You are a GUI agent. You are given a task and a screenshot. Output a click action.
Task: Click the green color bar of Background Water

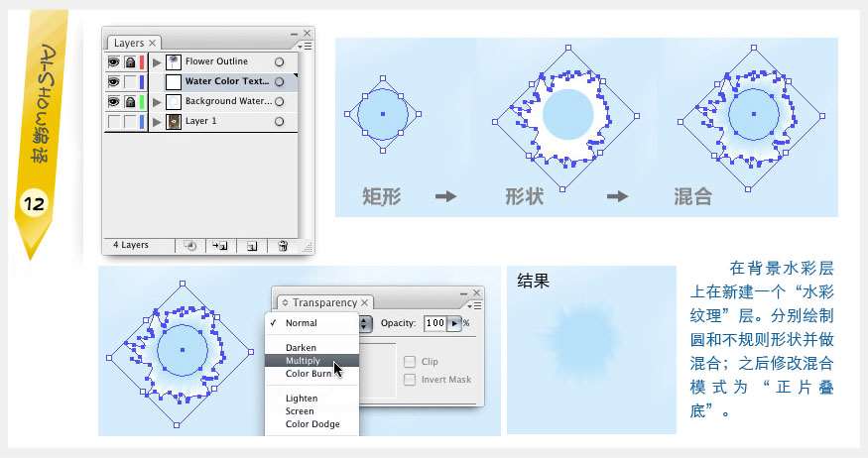[x=142, y=102]
